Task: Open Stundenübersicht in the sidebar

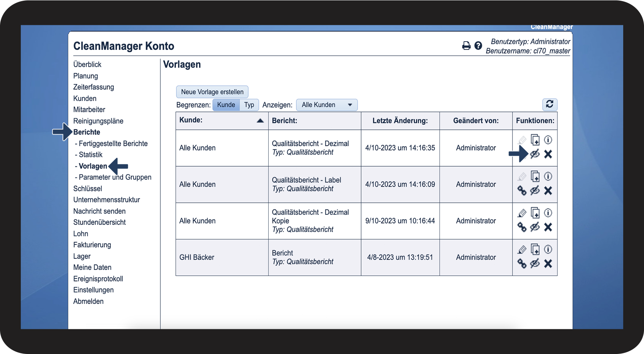Action: click(x=99, y=222)
